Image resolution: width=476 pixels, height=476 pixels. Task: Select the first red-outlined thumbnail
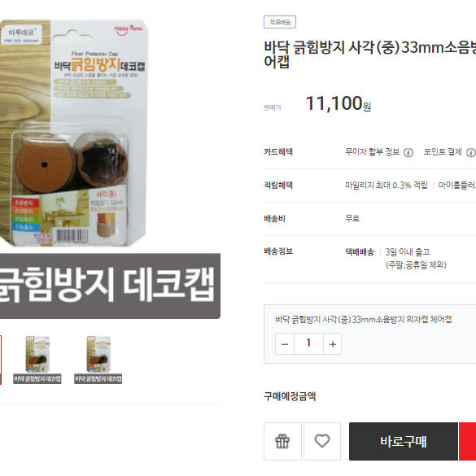(1, 360)
